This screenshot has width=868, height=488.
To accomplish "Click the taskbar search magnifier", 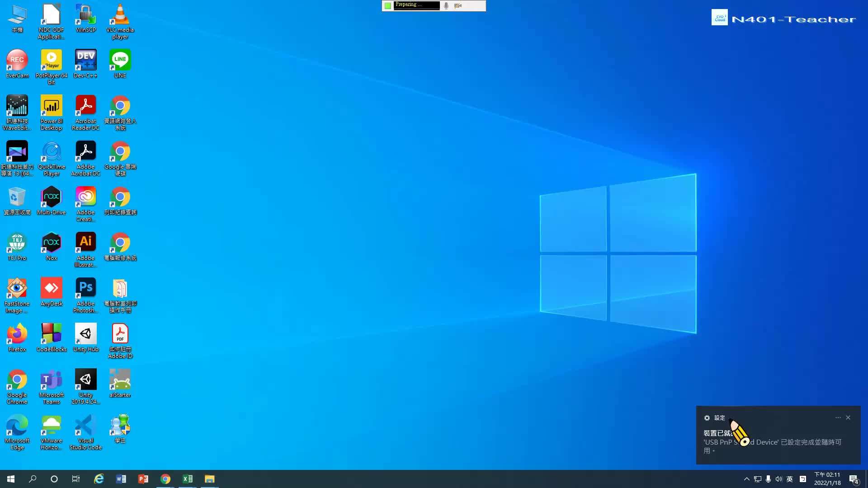I will point(33,479).
